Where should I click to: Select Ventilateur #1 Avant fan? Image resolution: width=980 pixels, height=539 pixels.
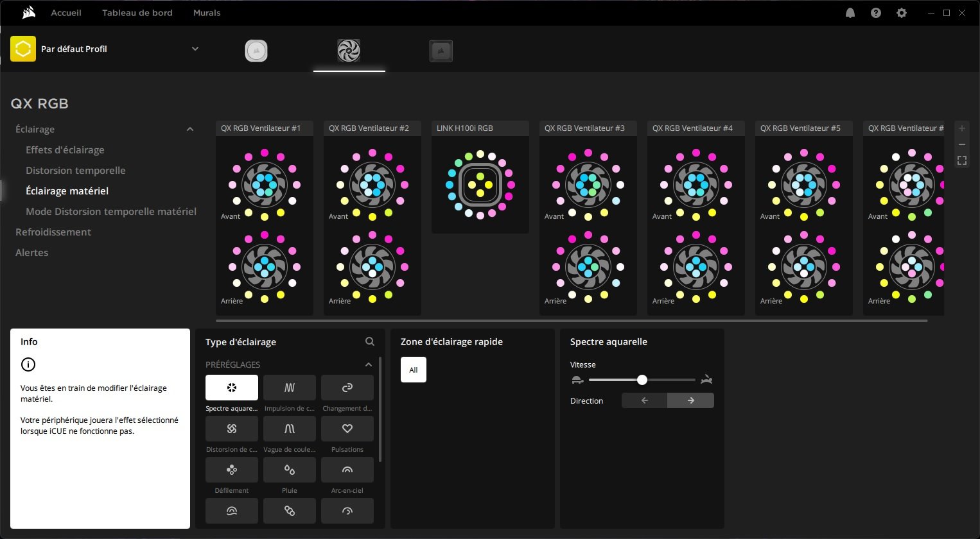click(265, 185)
